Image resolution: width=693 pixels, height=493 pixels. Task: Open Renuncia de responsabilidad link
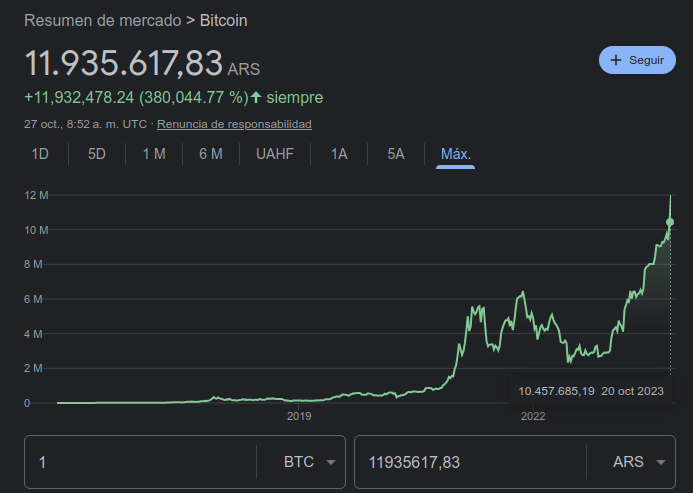click(x=234, y=124)
